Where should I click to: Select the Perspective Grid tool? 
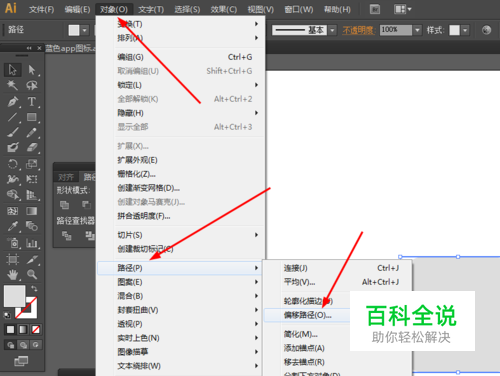pos(32,194)
